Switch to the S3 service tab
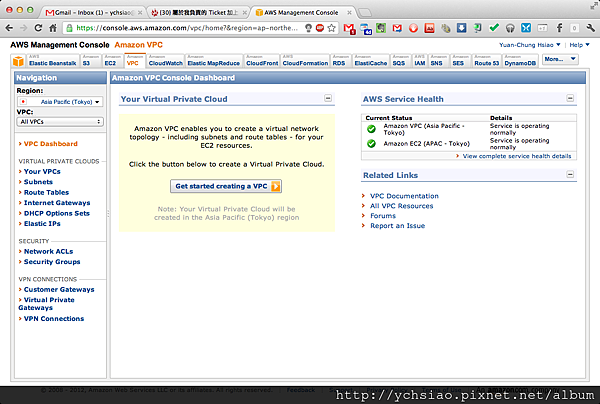This screenshot has height=404, width=600. (91, 61)
